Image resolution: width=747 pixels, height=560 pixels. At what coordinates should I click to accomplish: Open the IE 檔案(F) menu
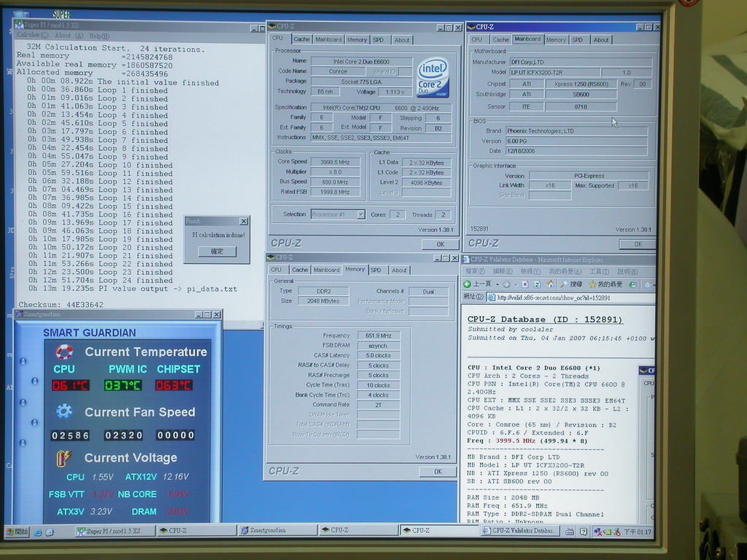coord(474,271)
